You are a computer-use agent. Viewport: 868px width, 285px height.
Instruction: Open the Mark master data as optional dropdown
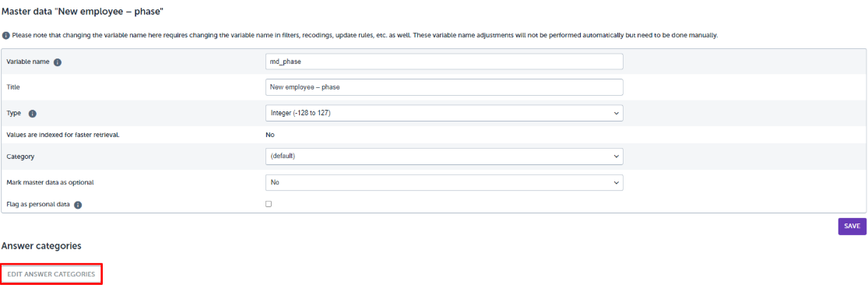tap(445, 182)
